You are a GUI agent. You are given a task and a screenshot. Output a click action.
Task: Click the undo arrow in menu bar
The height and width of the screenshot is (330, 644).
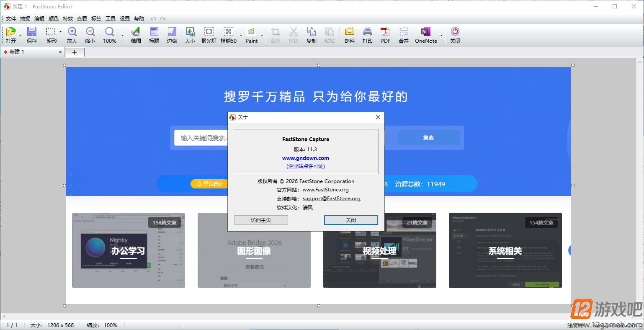153,18
